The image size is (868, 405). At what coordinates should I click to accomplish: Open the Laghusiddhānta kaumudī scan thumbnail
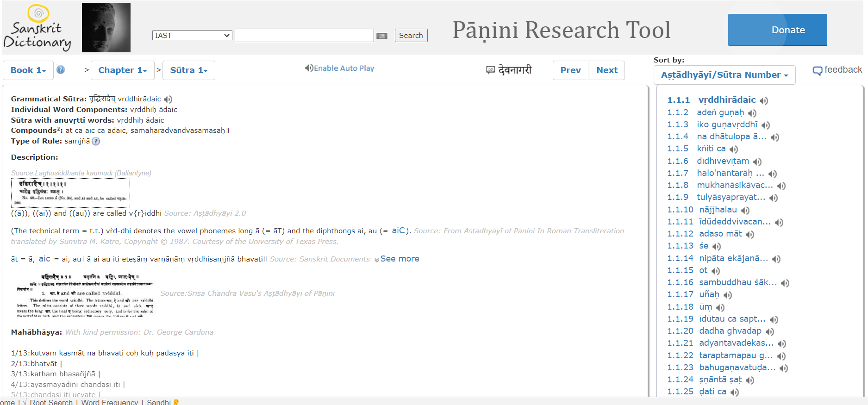pyautogui.click(x=70, y=193)
